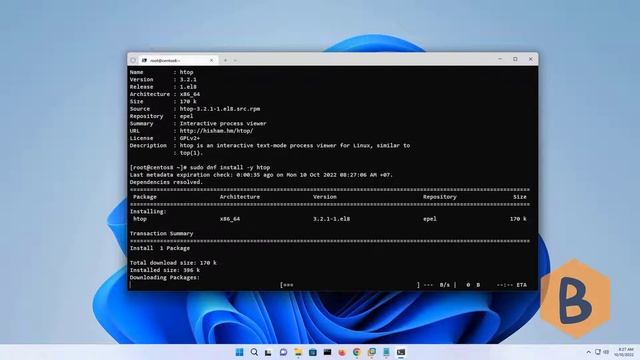This screenshot has height=360, width=640.
Task: Click the 'Downloading Packages:' line
Action: (164, 278)
